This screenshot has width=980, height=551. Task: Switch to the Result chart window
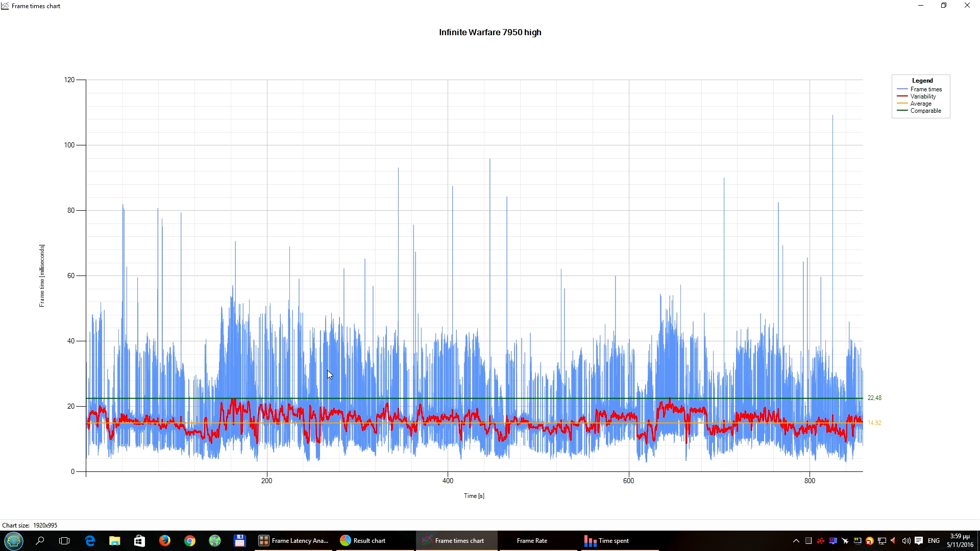[x=363, y=541]
